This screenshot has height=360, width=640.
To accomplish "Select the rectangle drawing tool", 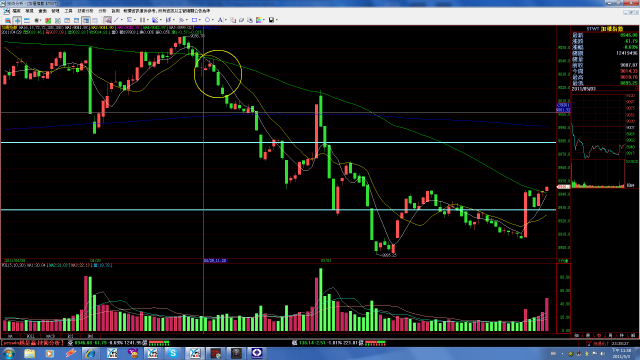I will pos(195,20).
